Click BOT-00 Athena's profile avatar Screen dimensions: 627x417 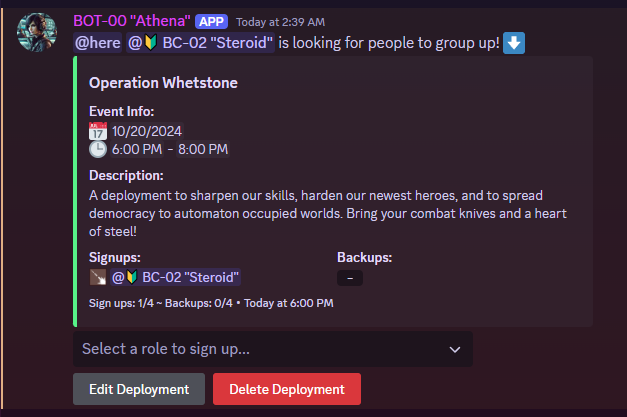37,32
